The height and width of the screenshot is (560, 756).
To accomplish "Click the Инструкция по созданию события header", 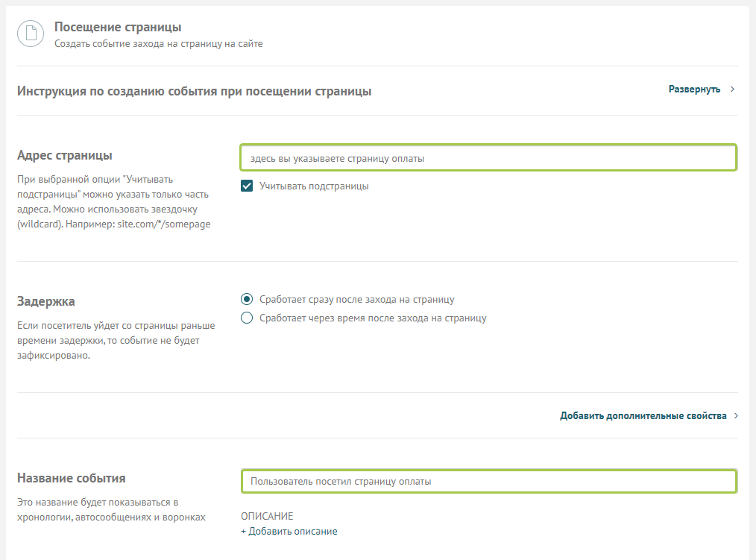I will click(194, 91).
